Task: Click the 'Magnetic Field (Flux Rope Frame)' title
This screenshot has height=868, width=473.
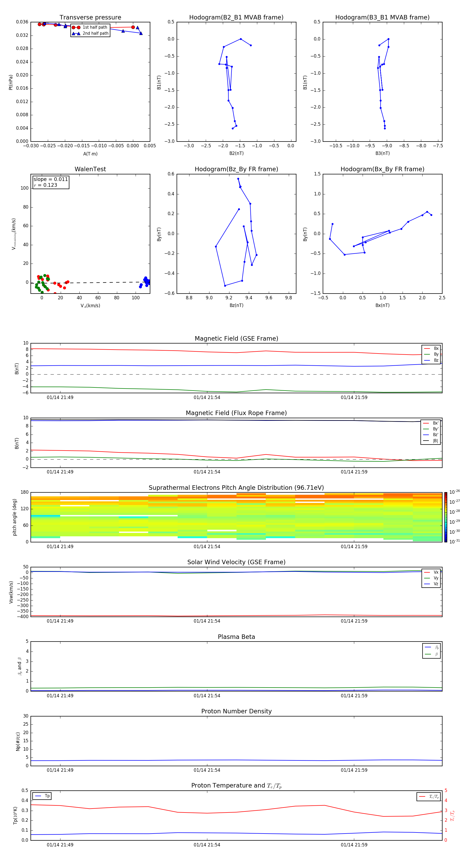Action: pyautogui.click(x=236, y=413)
